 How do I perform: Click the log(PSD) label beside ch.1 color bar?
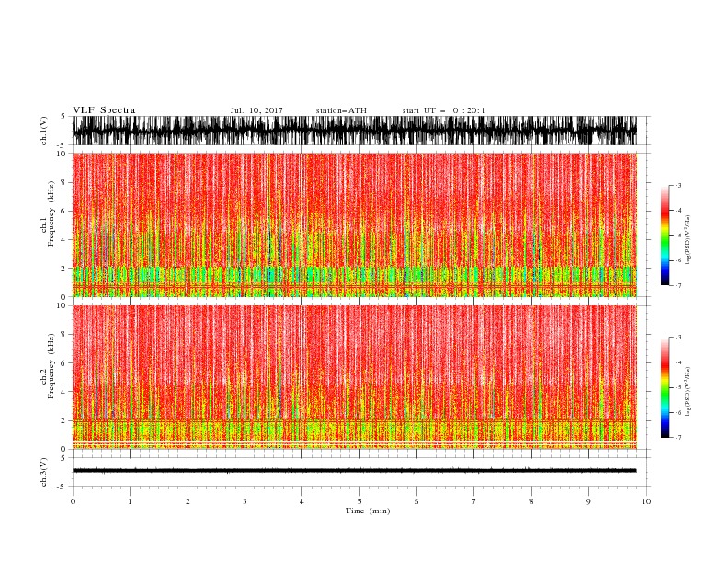pyautogui.click(x=688, y=240)
